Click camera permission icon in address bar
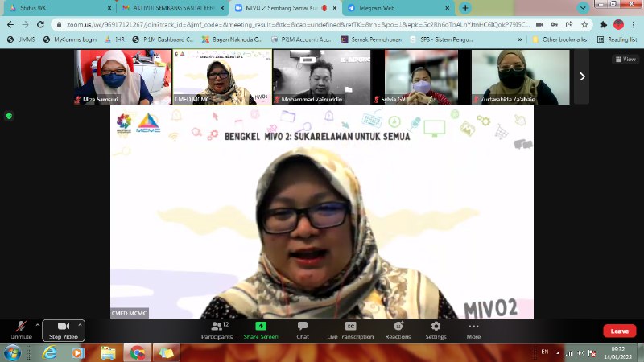The width and height of the screenshot is (644, 362). click(539, 25)
